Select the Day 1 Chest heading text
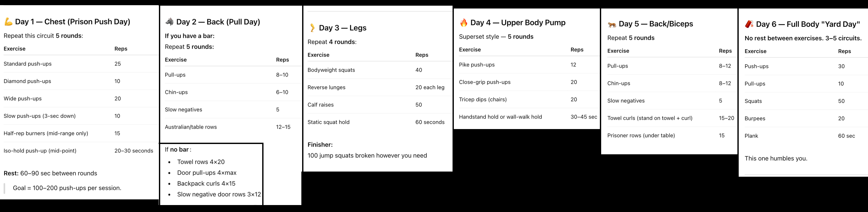This screenshot has height=212, width=868. coord(73,22)
